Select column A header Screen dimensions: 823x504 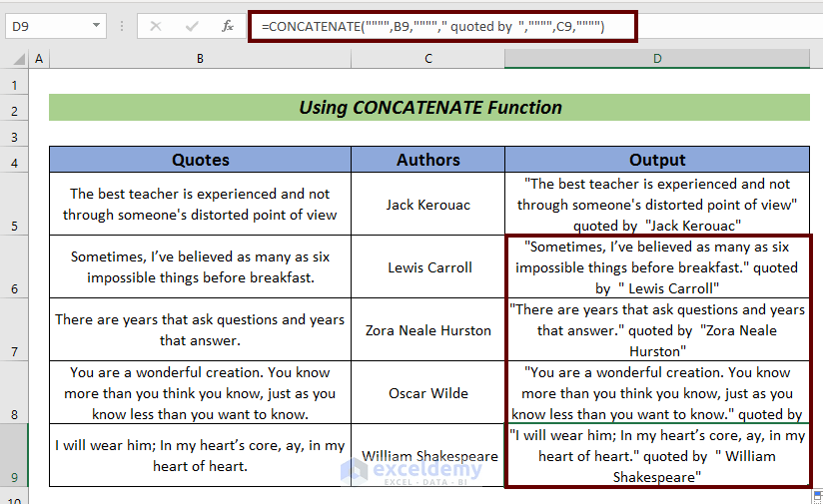39,59
